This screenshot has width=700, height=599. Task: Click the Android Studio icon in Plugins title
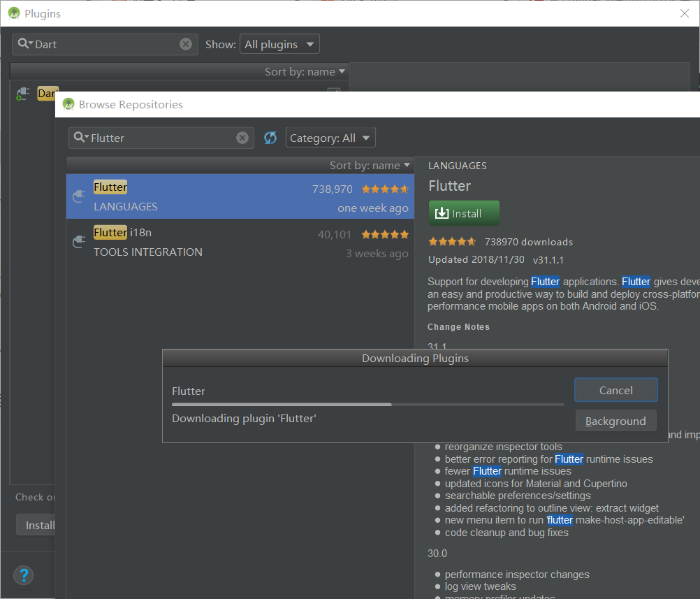14,13
